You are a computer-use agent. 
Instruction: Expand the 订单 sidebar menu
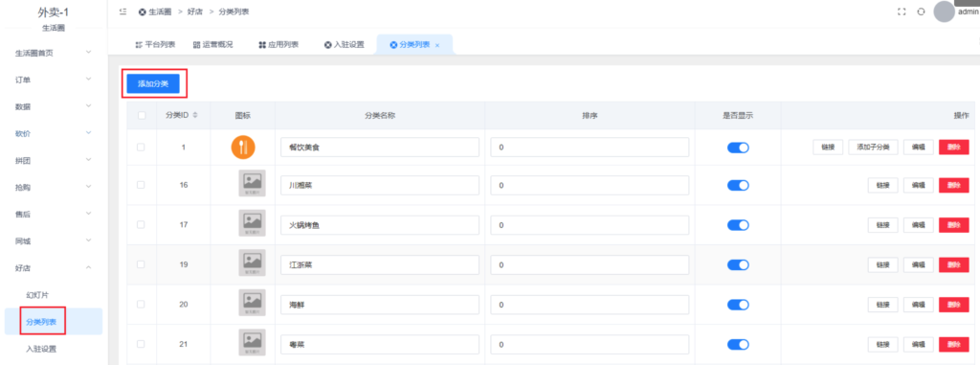coord(54,80)
